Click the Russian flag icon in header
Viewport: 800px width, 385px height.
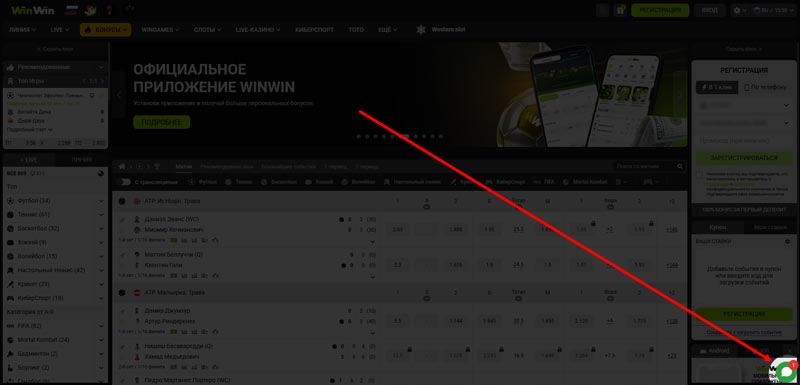[x=71, y=10]
